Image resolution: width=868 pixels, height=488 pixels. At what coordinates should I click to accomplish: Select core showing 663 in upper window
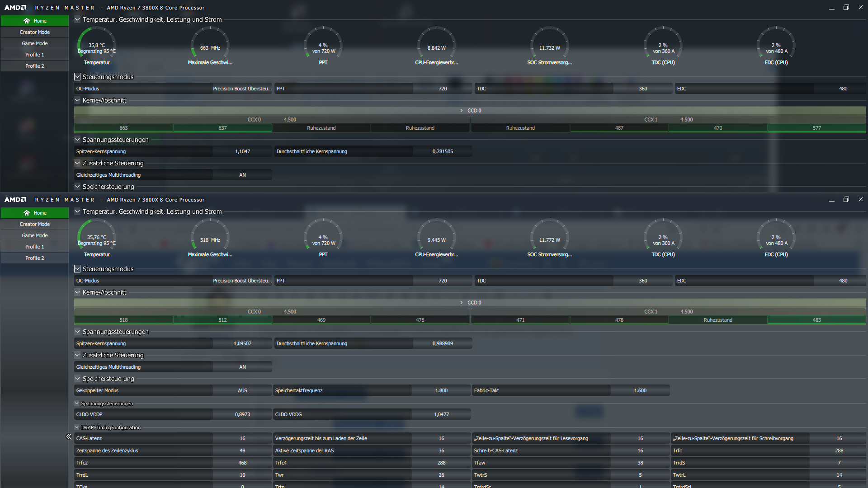tap(123, 128)
